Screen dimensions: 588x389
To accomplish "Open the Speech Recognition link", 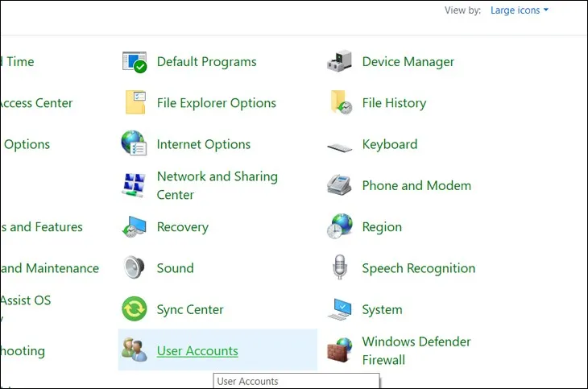I will (x=419, y=268).
